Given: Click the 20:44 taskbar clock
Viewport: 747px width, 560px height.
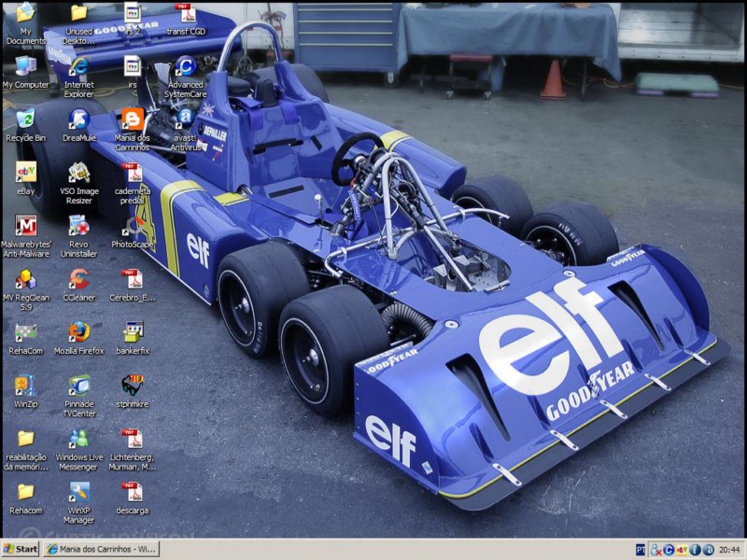Looking at the screenshot, I should [x=729, y=550].
